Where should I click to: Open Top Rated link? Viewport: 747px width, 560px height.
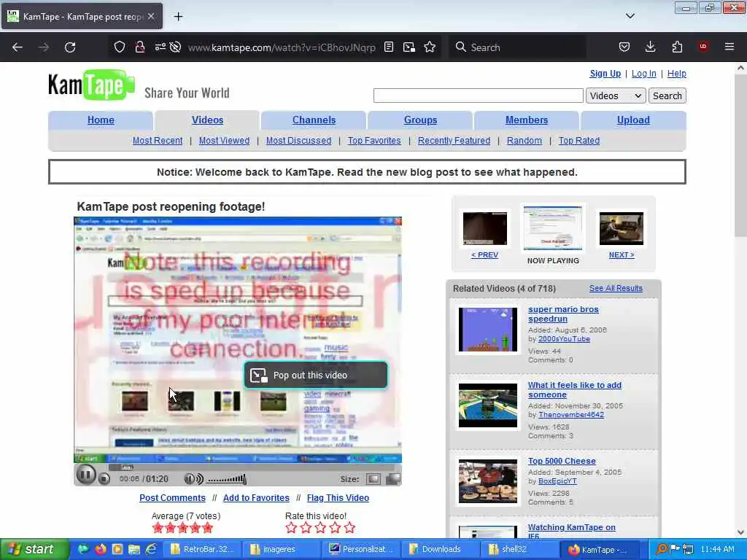[579, 141]
